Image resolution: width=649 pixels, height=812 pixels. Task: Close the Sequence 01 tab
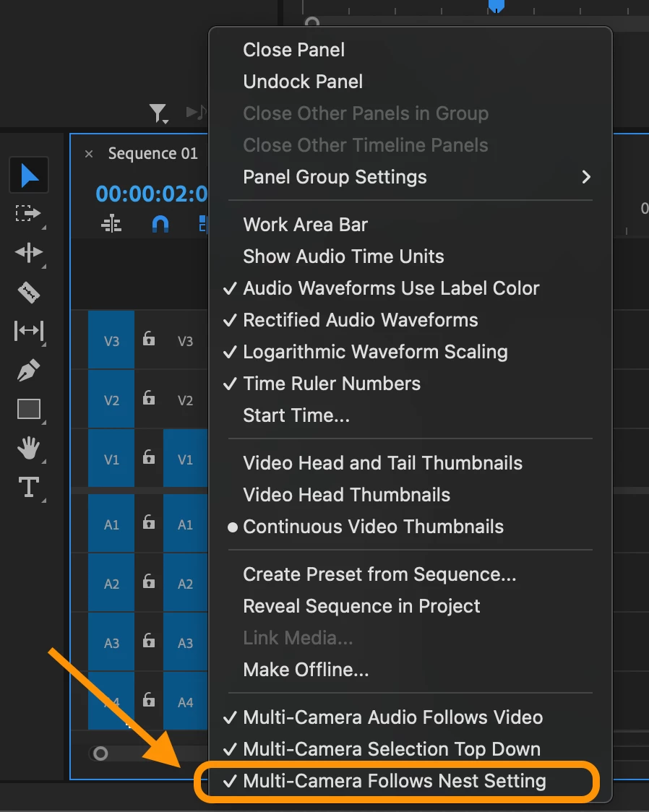tap(89, 154)
